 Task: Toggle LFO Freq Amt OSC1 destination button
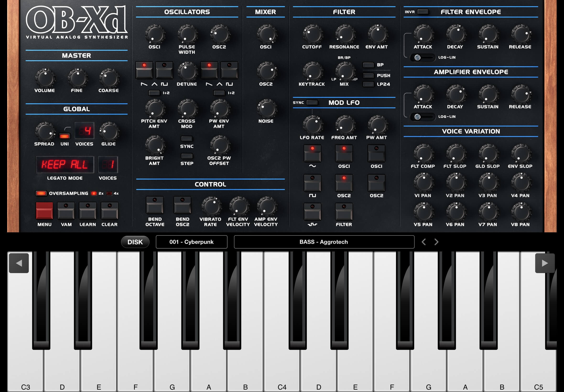344,153
